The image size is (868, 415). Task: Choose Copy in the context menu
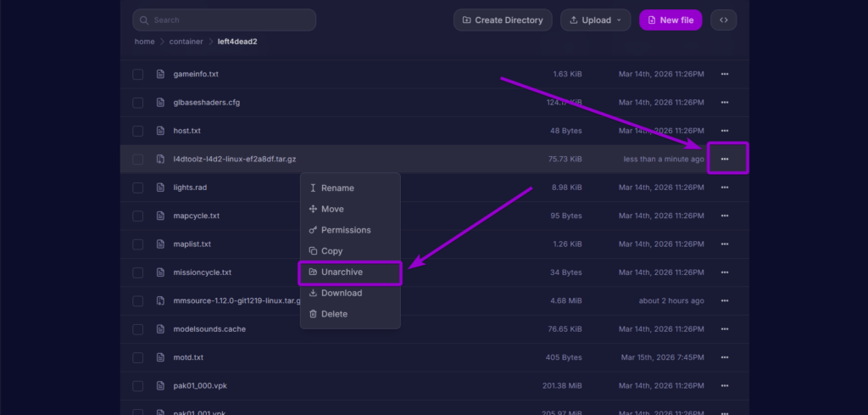[x=350, y=251]
